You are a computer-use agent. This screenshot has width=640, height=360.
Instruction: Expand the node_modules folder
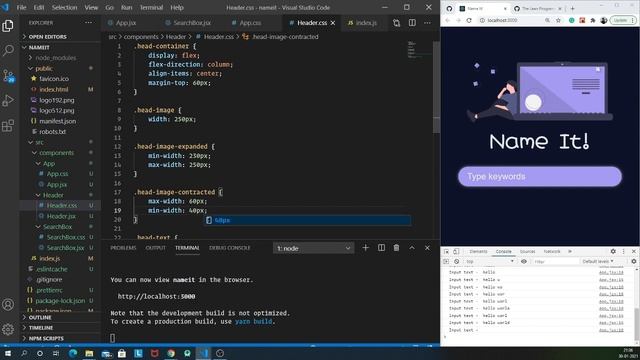[56, 58]
